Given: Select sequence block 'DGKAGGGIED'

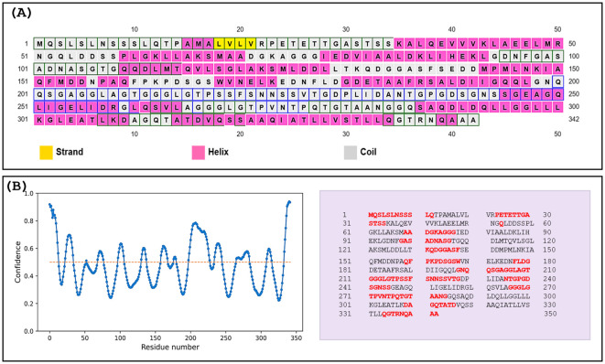Looking at the screenshot, I should [x=447, y=232].
